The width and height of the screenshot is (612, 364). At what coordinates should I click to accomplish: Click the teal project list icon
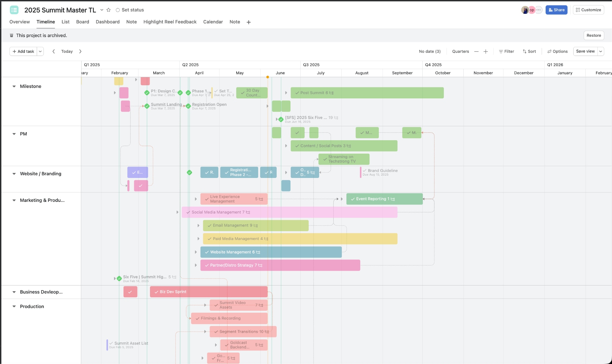tap(14, 10)
